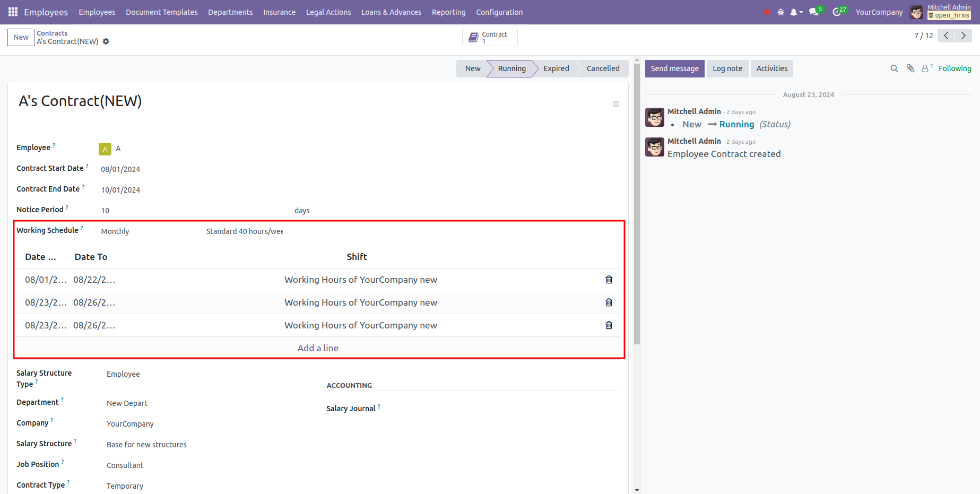Search messages in the chatter
The image size is (980, 494).
(x=894, y=68)
